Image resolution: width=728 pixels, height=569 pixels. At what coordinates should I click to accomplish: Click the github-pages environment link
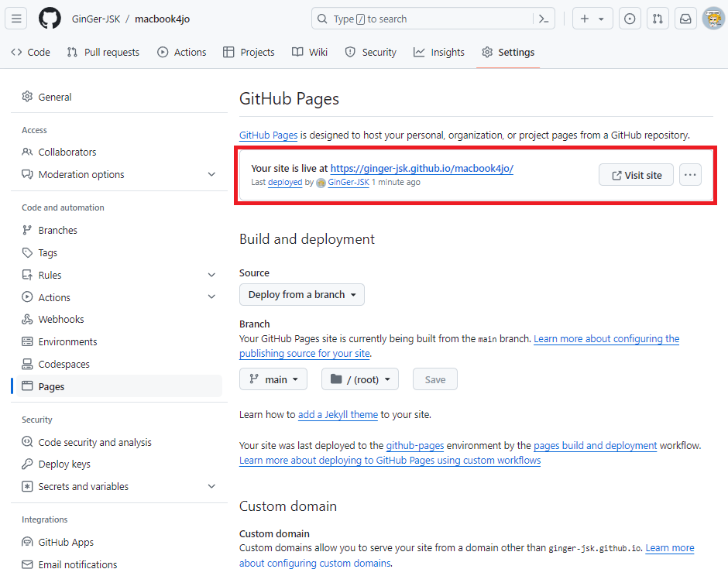pyautogui.click(x=415, y=446)
